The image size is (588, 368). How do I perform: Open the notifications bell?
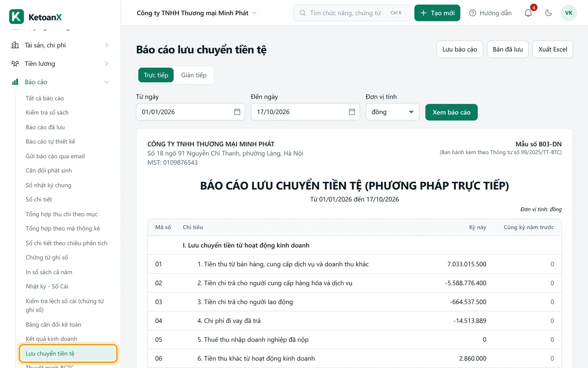(x=528, y=13)
